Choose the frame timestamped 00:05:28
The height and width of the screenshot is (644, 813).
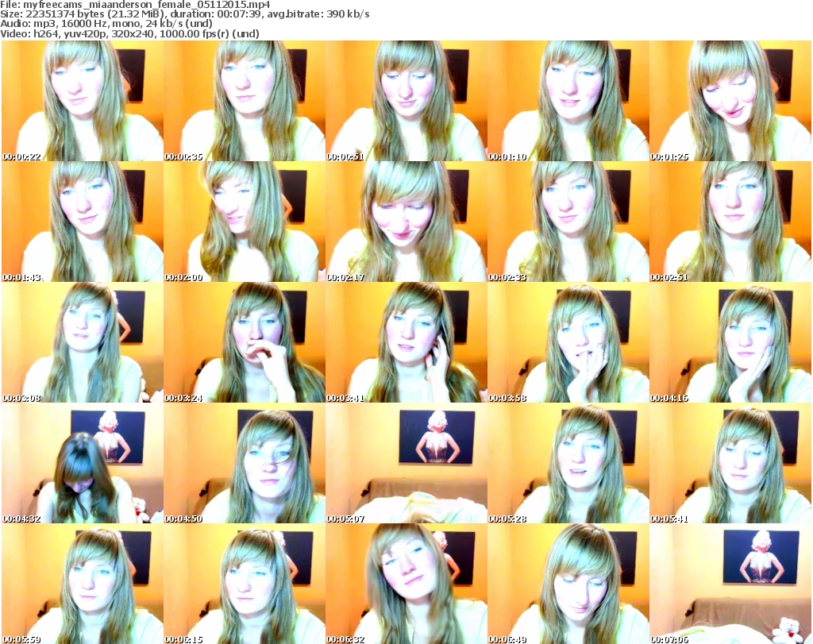point(568,463)
